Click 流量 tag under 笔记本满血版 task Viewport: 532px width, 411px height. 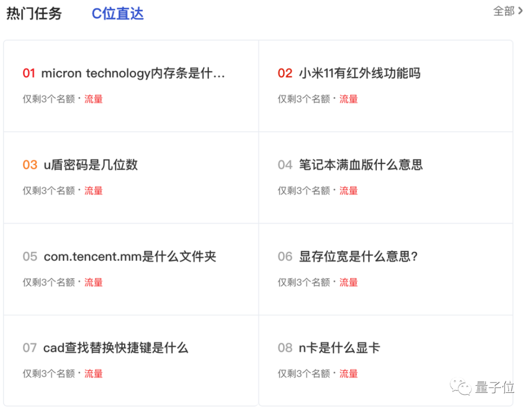349,190
